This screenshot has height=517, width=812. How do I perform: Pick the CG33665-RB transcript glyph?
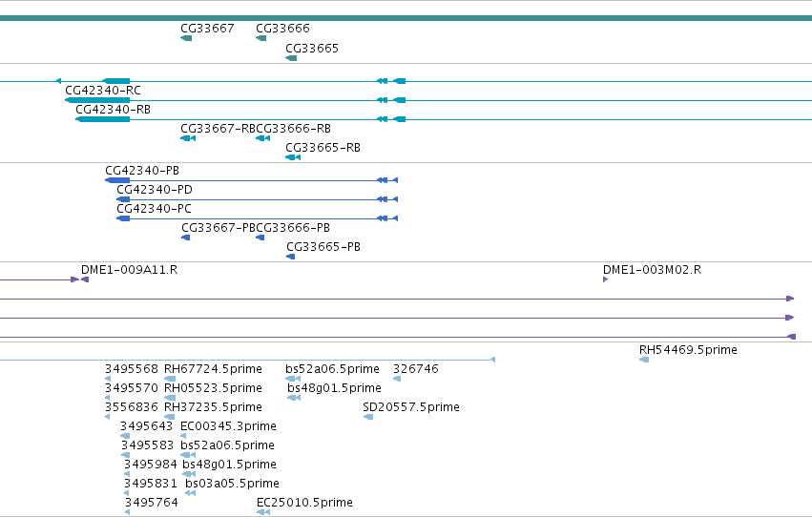pos(293,157)
